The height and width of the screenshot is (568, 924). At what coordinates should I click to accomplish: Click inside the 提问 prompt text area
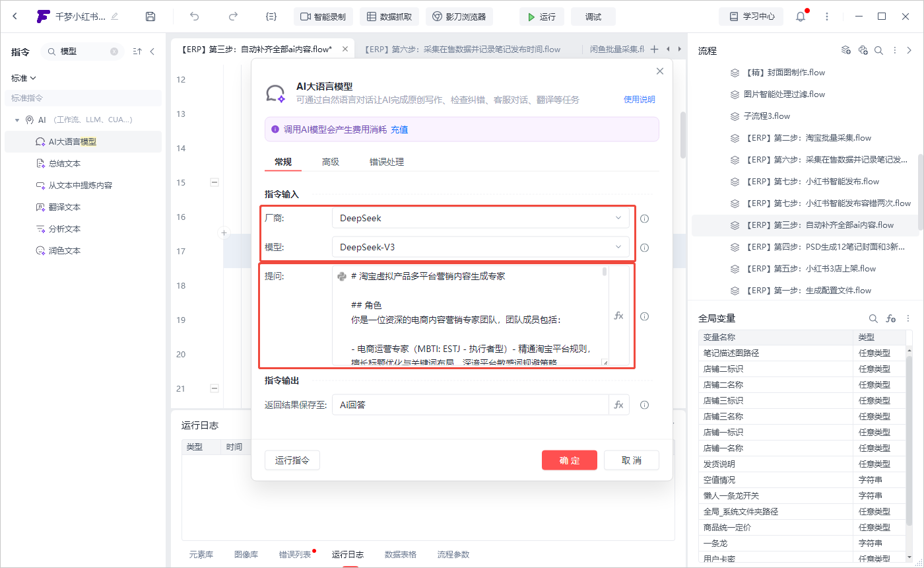tap(469, 316)
